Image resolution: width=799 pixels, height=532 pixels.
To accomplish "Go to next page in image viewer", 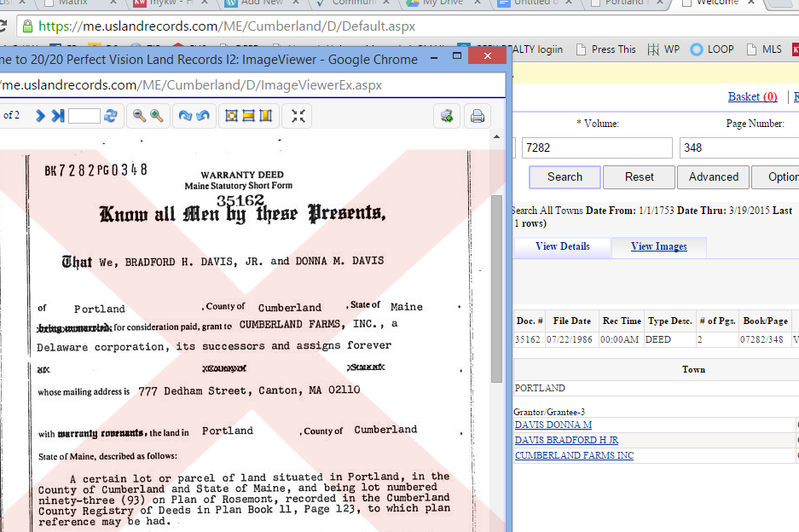I will coord(40,116).
